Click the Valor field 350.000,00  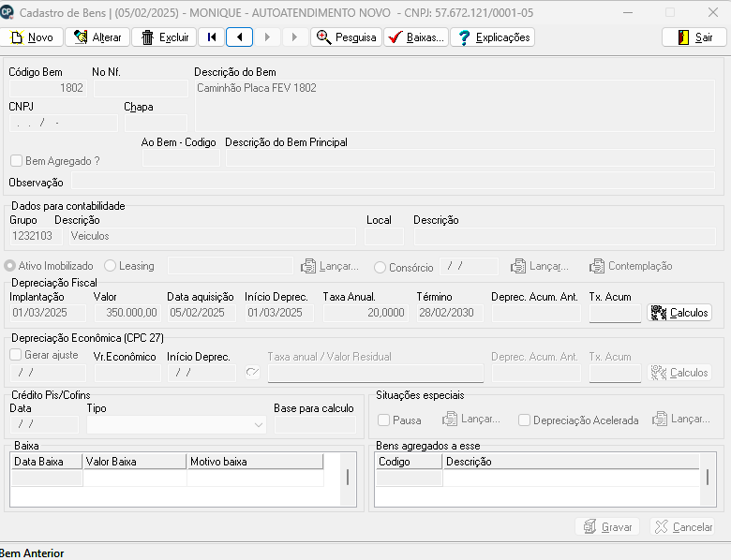(x=127, y=313)
